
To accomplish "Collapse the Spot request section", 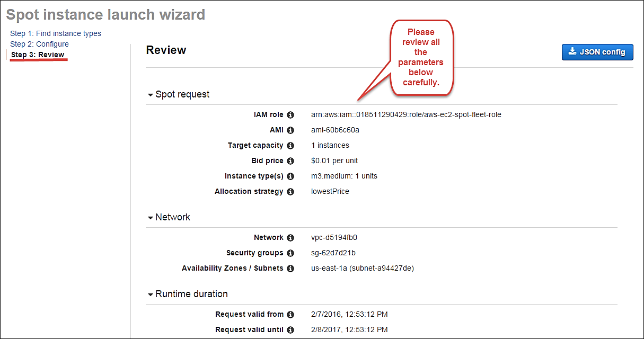I will [x=151, y=95].
